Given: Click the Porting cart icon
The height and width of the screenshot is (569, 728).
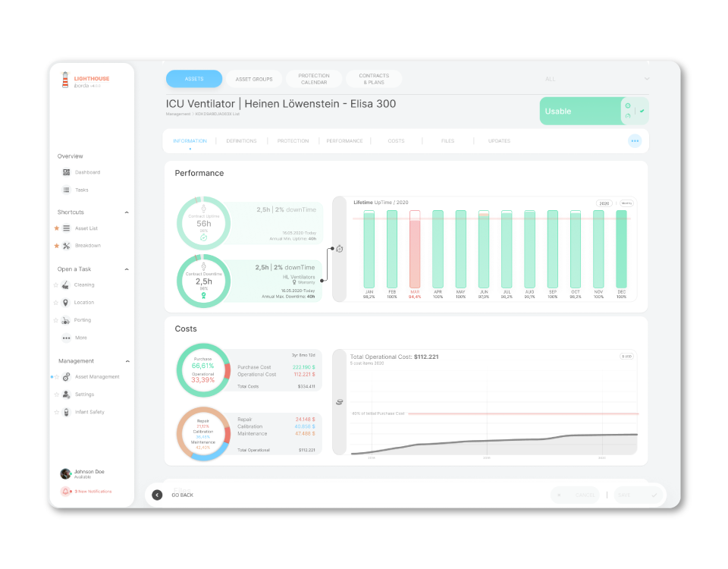Looking at the screenshot, I should coord(65,320).
